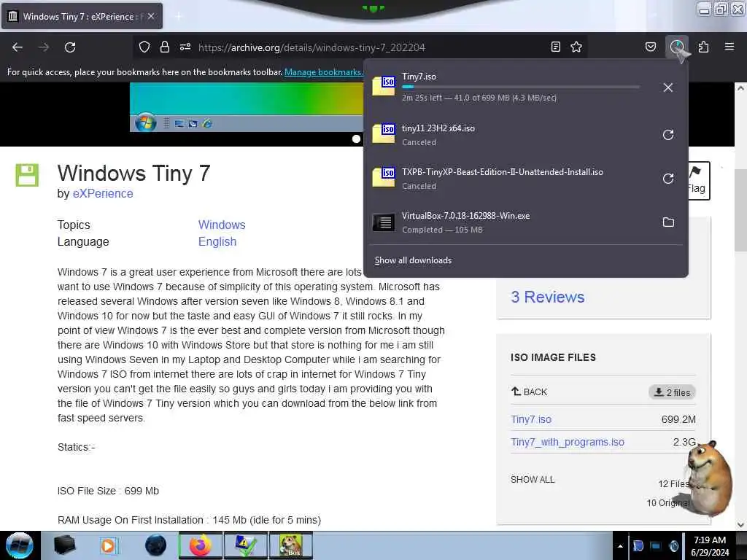Open the VirtualBox-7.0.18 download entry
The width and height of the screenshot is (747, 560).
point(510,222)
